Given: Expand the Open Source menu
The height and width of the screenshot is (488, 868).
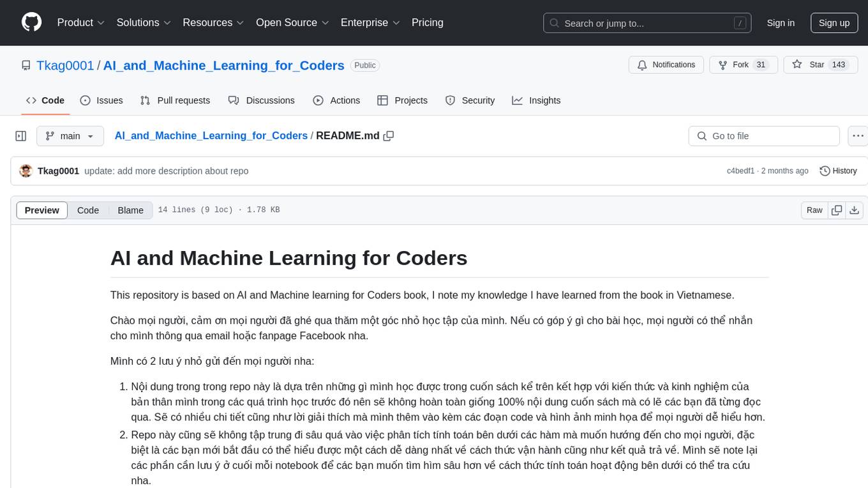Looking at the screenshot, I should tap(292, 22).
